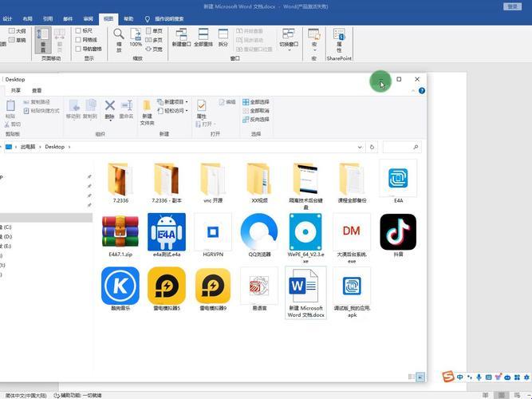532x399 pixels.
Task: Collapse the Explorer ribbon chevron
Action: pyautogui.click(x=413, y=91)
